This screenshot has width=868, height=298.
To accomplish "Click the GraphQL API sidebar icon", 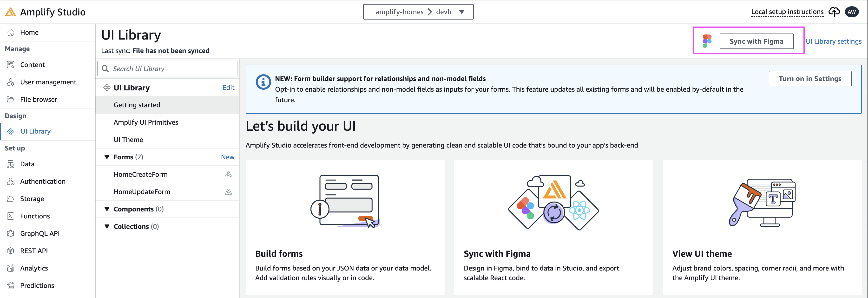I will 11,233.
